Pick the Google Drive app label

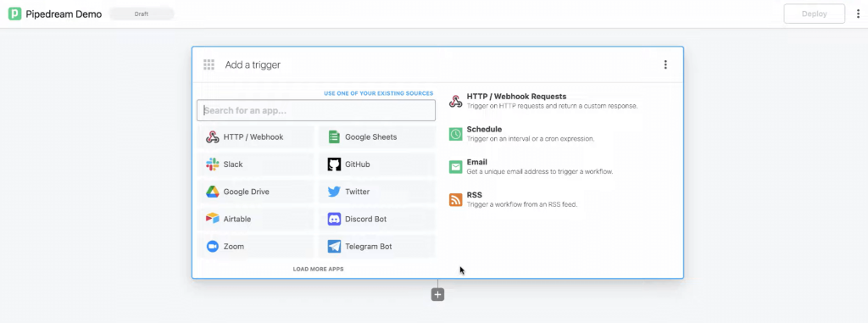(247, 192)
